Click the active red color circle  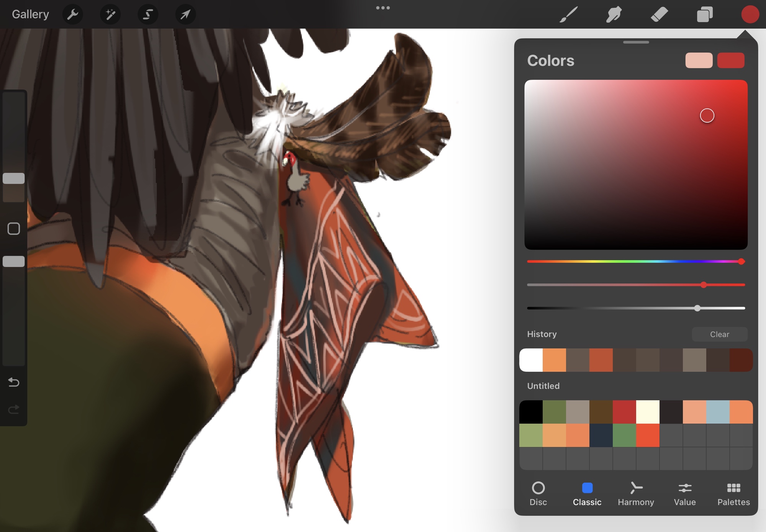750,15
